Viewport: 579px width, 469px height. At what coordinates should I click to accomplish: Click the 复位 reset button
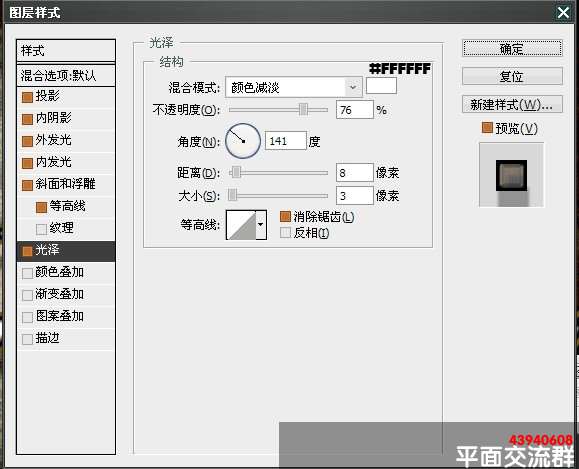coord(512,76)
